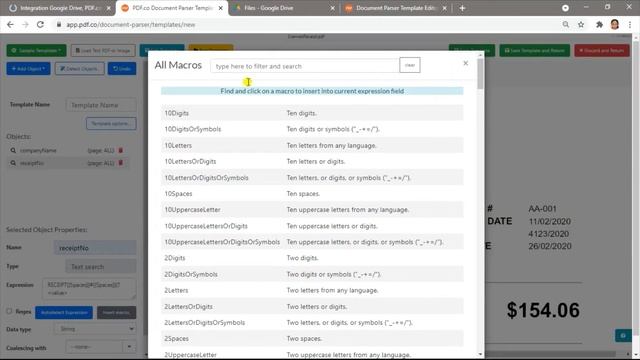Select the companyName object

tap(38, 150)
